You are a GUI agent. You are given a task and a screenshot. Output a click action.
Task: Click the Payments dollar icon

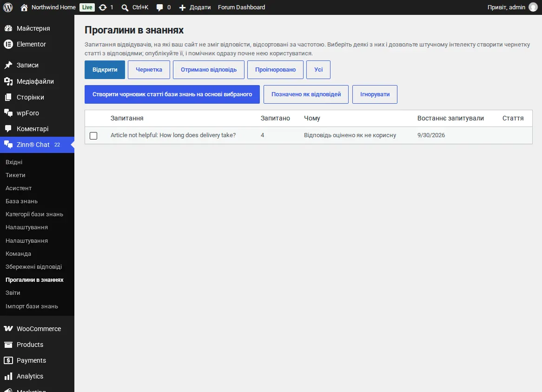8,360
